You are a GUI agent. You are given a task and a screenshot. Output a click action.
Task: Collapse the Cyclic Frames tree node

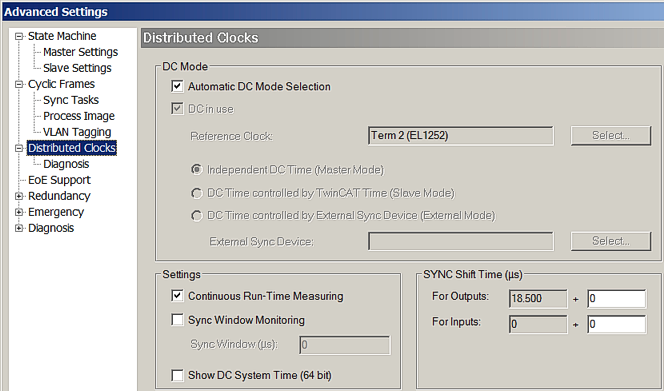tap(19, 84)
